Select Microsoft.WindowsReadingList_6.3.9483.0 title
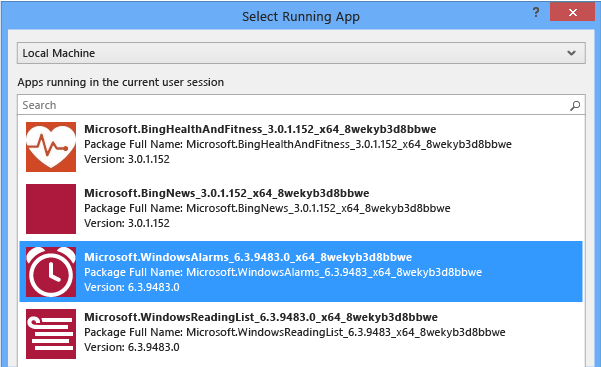Viewport: 601px width, 367px height. (261, 317)
